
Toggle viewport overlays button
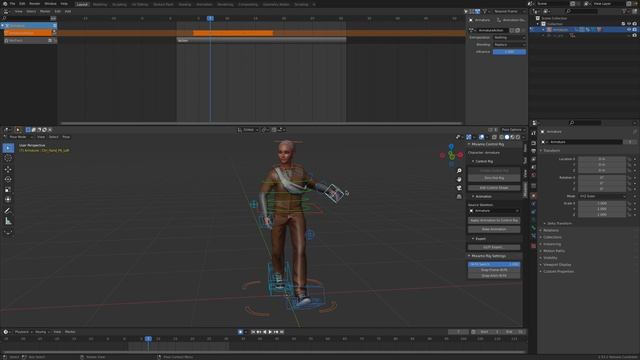482,137
